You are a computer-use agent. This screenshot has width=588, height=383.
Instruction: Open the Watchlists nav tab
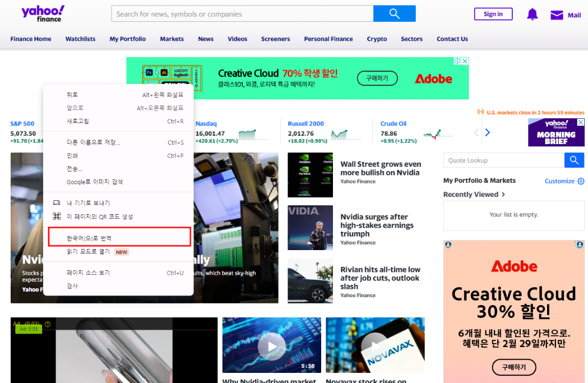pos(80,39)
